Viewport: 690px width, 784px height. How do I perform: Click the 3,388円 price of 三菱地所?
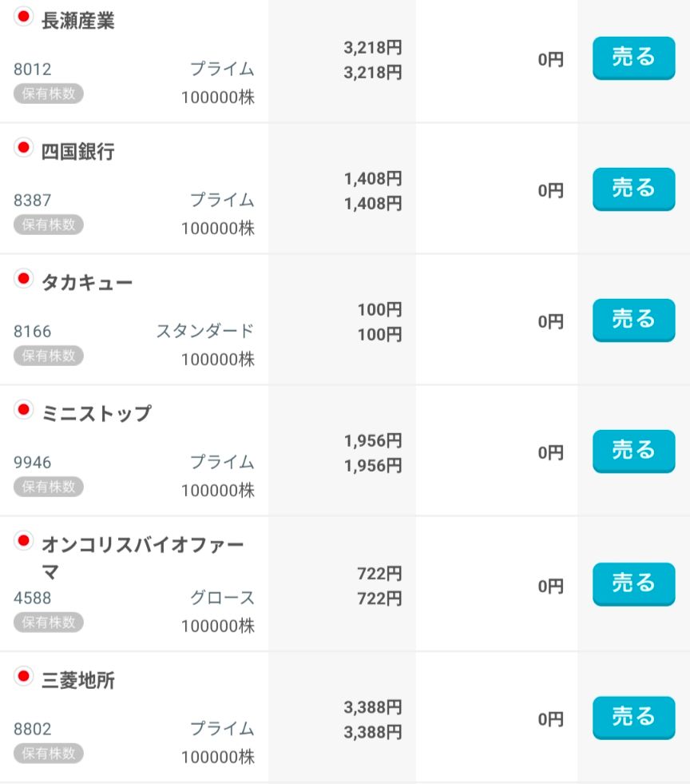tap(372, 707)
